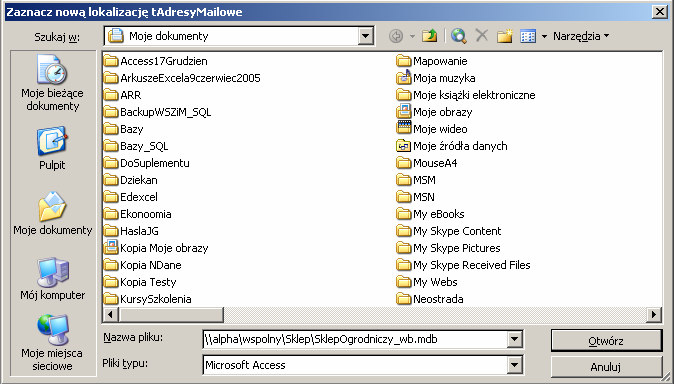Expand the Pliki typu dropdown arrow
Viewport: 674px width, 384px height.
point(515,365)
